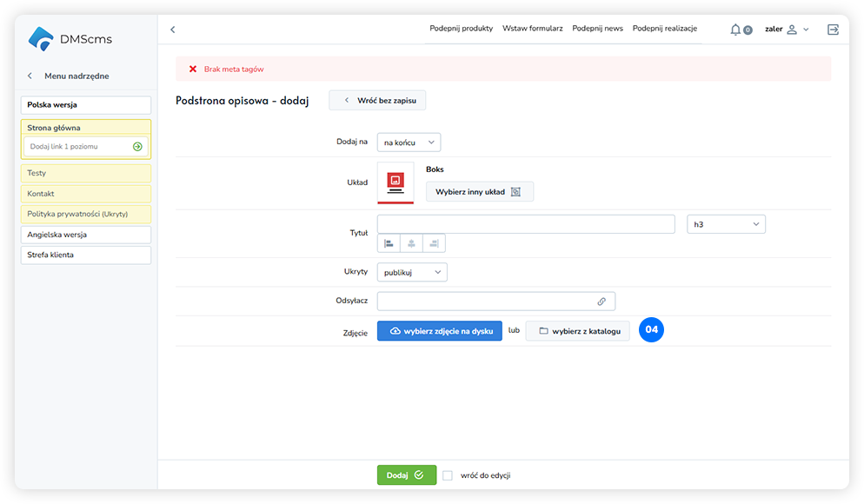This screenshot has height=504, width=864.
Task: Open the h3 heading level dropdown
Action: (726, 224)
